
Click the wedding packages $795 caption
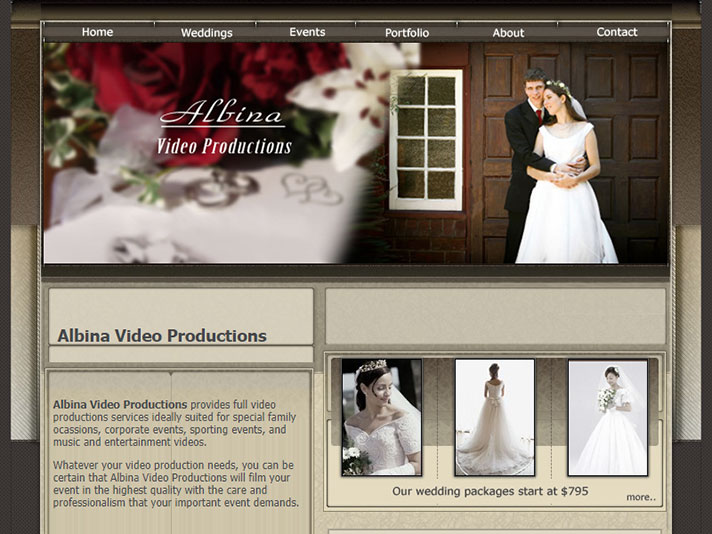(490, 491)
